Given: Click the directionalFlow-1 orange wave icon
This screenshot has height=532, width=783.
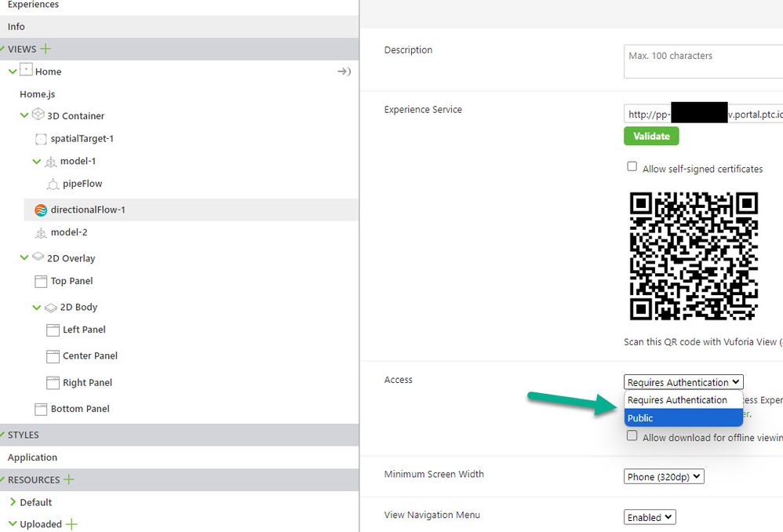Looking at the screenshot, I should pyautogui.click(x=41, y=210).
